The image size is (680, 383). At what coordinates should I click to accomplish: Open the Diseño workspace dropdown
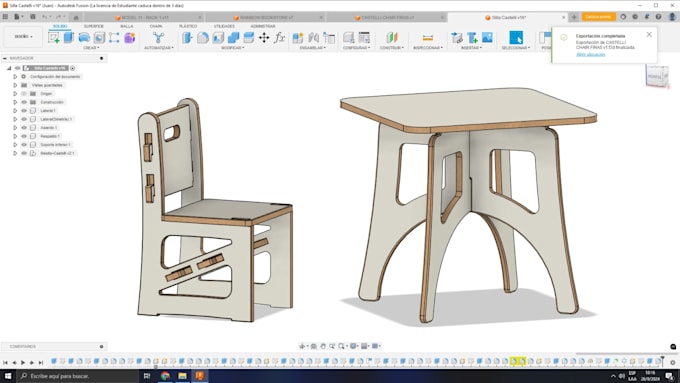click(x=23, y=37)
